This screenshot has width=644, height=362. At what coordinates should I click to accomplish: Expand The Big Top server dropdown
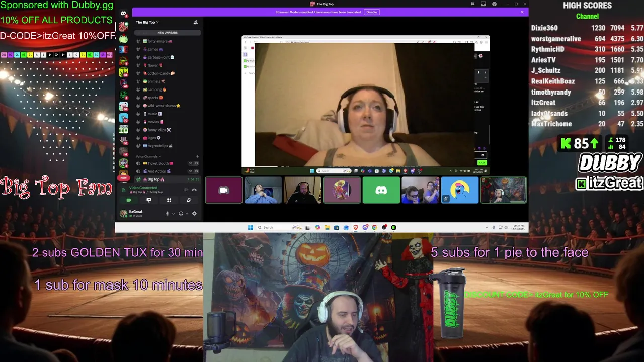(x=147, y=22)
